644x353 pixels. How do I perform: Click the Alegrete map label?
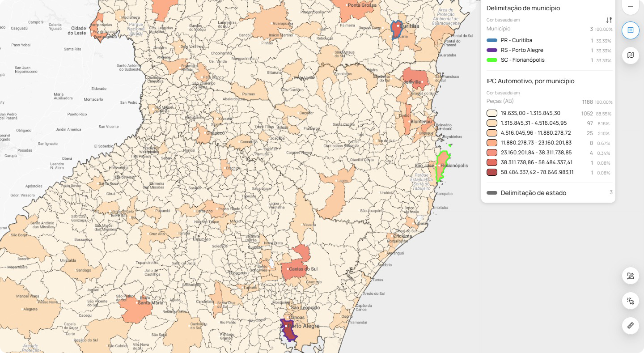31,309
